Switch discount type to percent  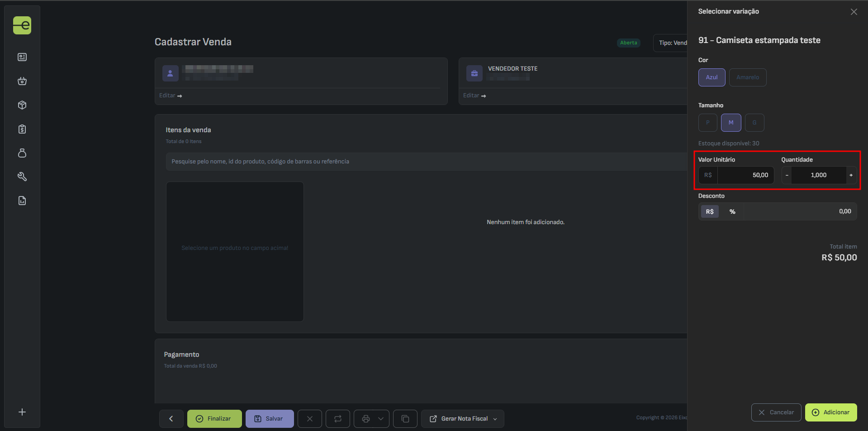pyautogui.click(x=732, y=211)
